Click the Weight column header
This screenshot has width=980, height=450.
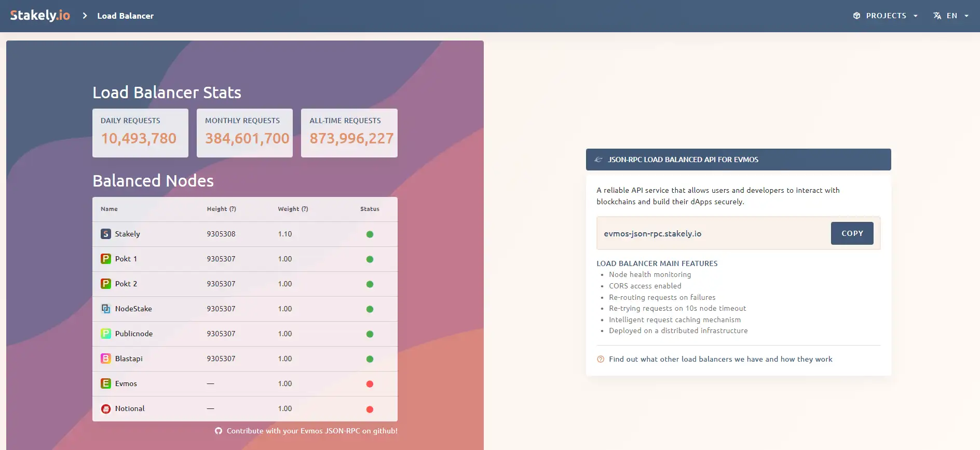pos(288,209)
